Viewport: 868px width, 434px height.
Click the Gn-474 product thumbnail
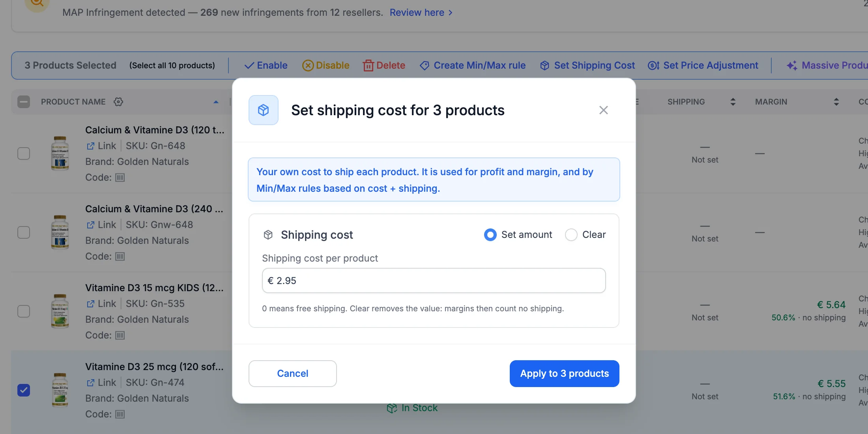(60, 390)
